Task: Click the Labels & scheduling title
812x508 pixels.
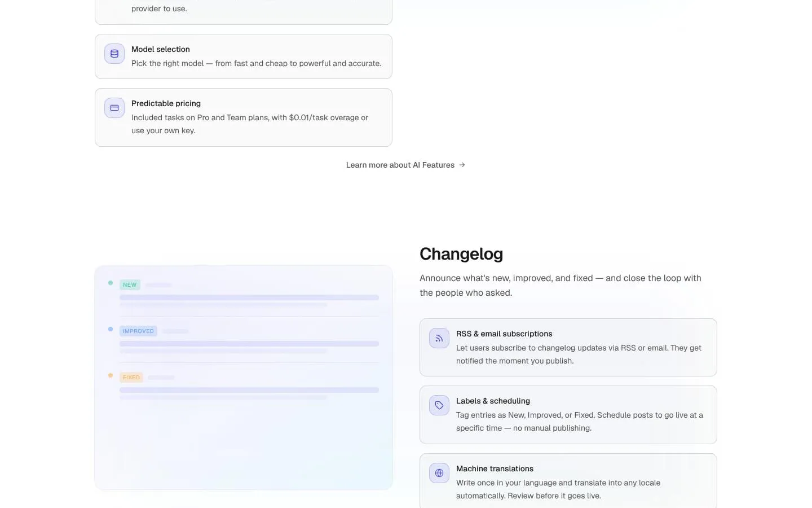Action: point(493,401)
